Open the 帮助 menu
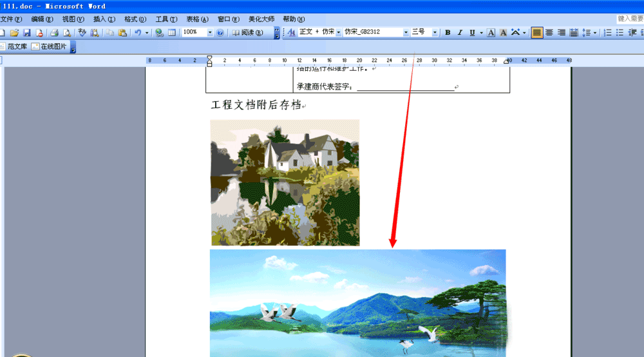Screen dimensions: 644x357 [294, 19]
